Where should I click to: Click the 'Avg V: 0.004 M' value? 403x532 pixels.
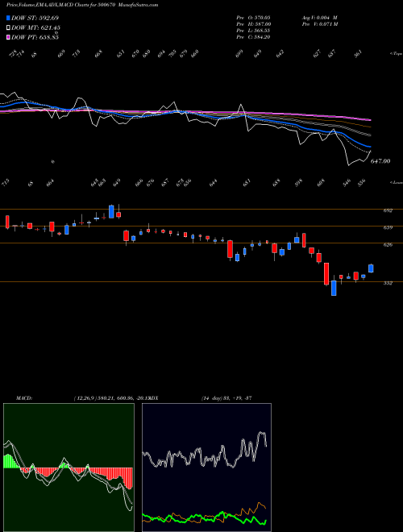[319, 17]
